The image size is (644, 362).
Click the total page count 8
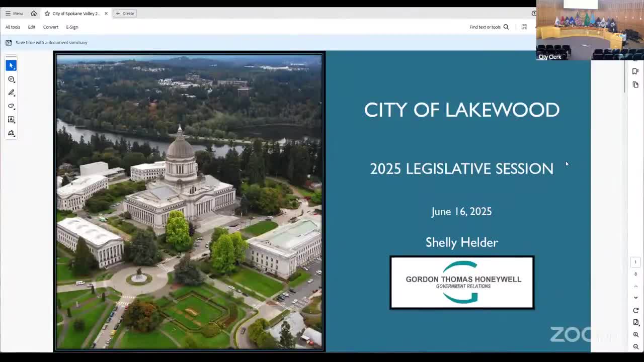click(635, 274)
